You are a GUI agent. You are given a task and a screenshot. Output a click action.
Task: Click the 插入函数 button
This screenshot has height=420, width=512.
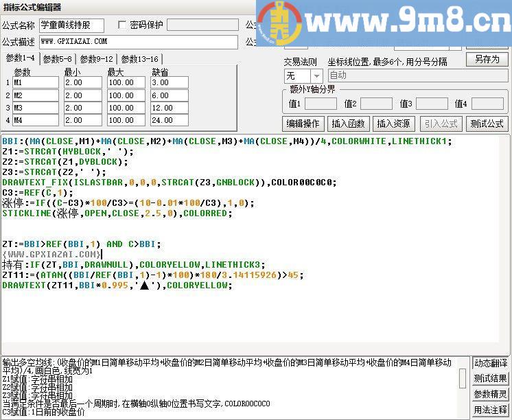(348, 124)
